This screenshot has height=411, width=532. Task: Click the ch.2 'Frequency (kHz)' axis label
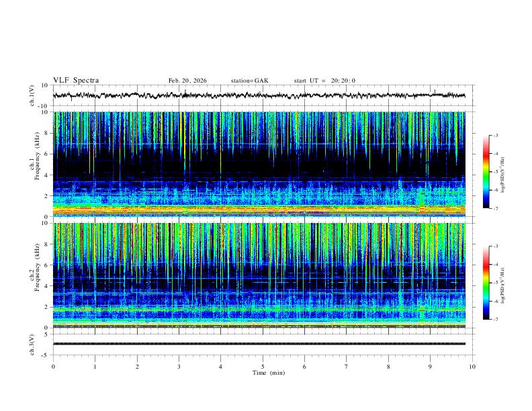(x=38, y=267)
